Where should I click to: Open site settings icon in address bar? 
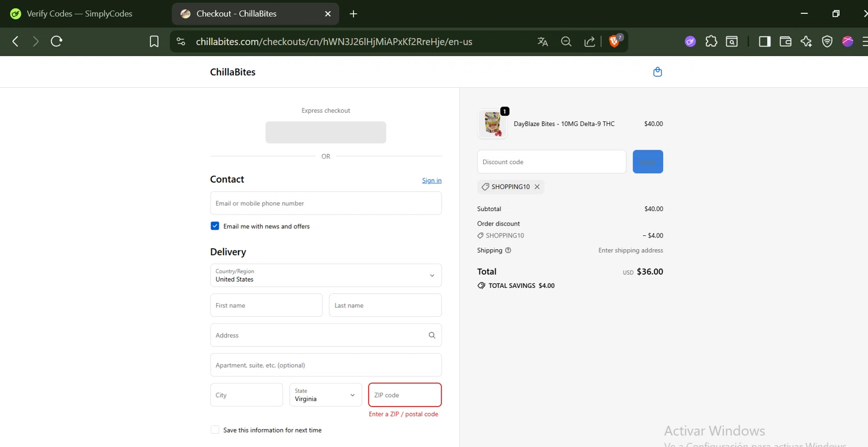click(181, 42)
